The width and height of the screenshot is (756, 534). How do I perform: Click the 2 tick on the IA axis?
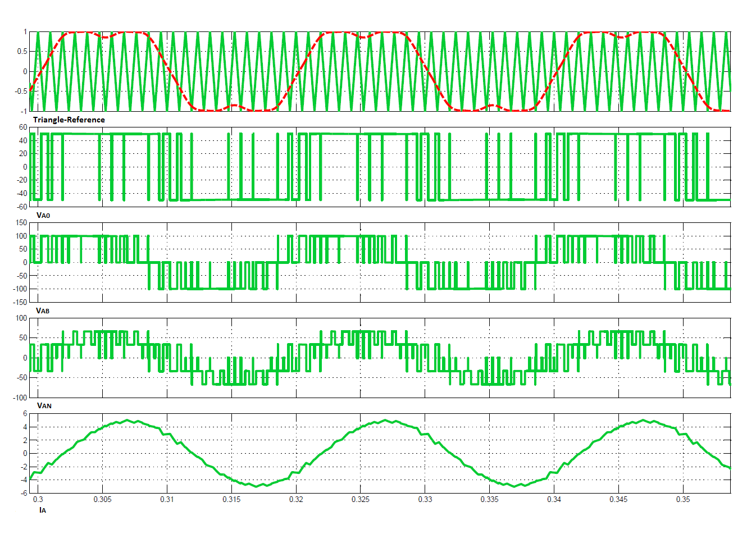click(25, 440)
